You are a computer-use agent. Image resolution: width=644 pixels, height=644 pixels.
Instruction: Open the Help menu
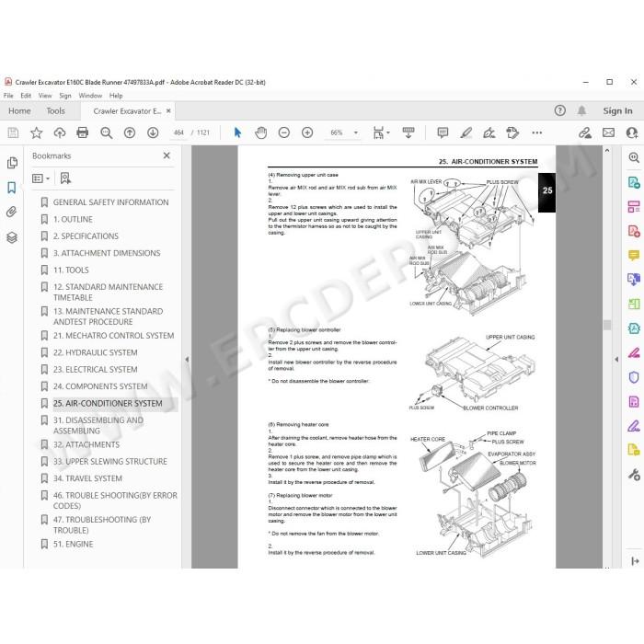116,96
